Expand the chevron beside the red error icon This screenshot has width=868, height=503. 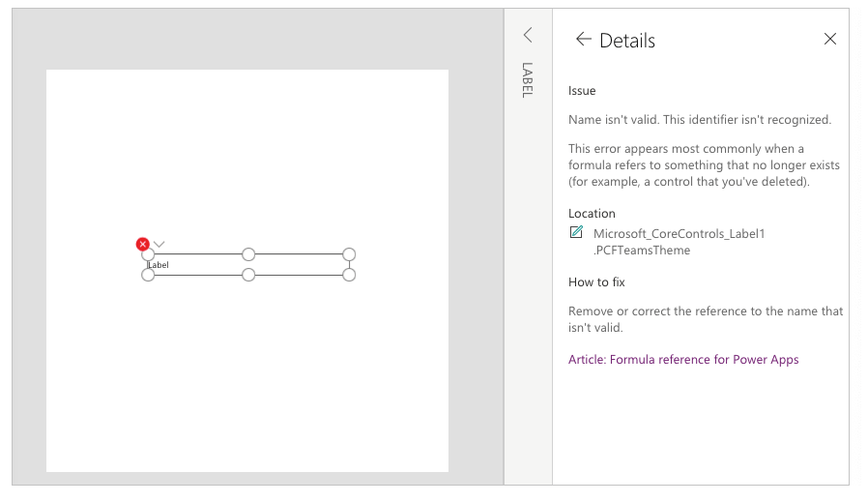tap(159, 245)
